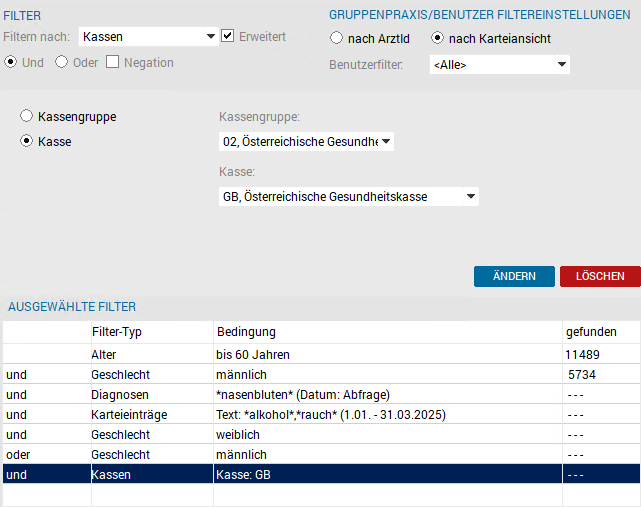Expand the Benutzerfilter Alle dropdown
The height and width of the screenshot is (507, 641).
click(500, 65)
